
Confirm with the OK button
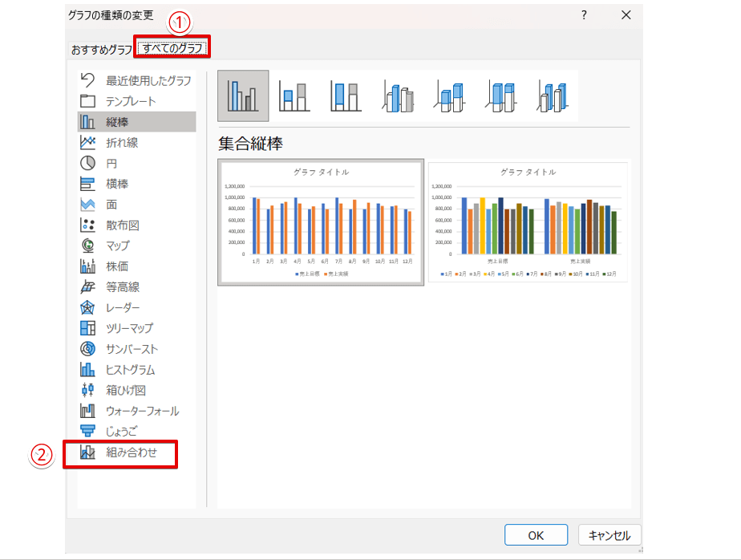(536, 535)
